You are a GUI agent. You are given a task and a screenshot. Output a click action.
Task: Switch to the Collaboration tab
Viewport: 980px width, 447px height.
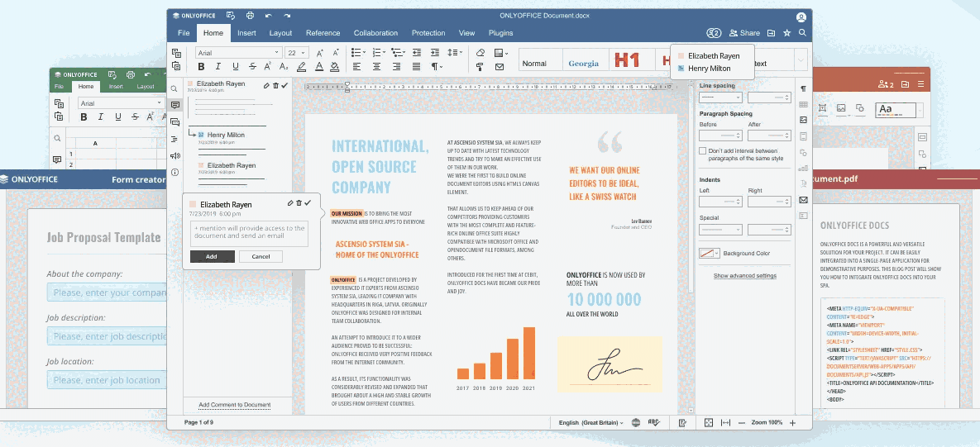click(x=375, y=33)
